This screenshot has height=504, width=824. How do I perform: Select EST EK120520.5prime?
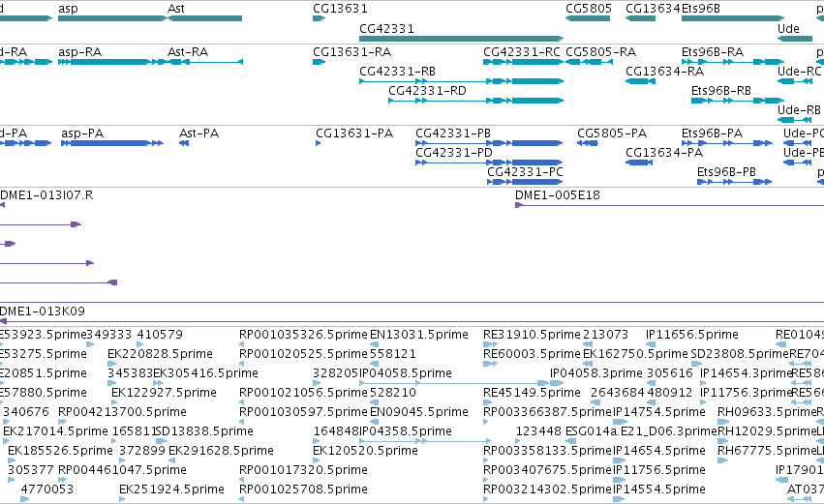[316, 460]
